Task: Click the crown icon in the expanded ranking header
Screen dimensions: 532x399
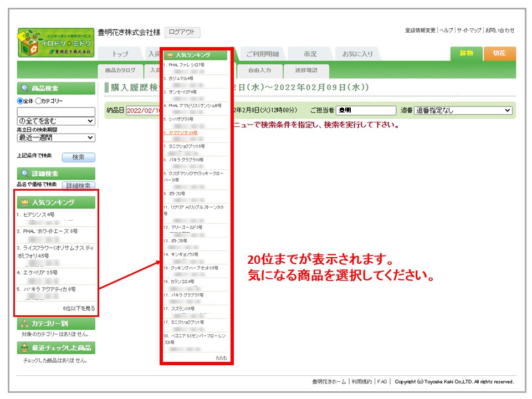Action: (170, 55)
